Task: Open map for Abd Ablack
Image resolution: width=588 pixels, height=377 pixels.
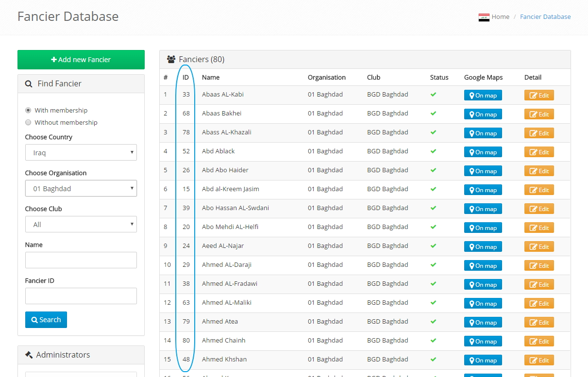Action: (483, 152)
